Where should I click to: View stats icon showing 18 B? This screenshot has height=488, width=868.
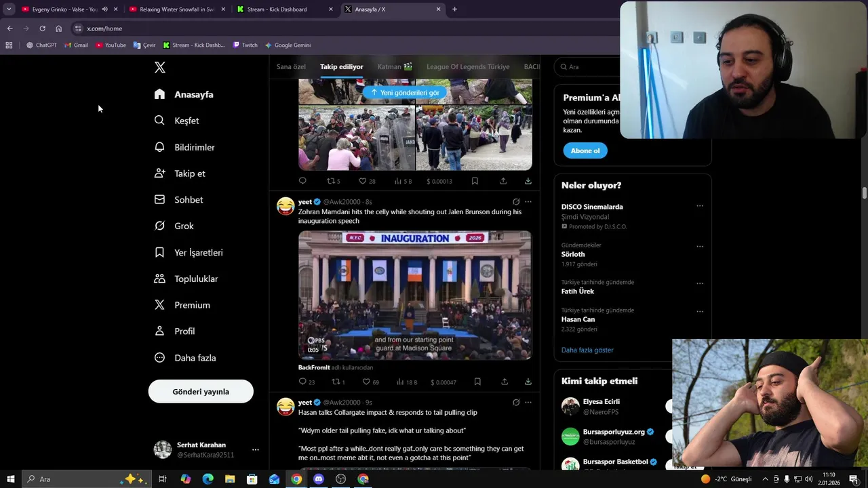click(x=407, y=382)
